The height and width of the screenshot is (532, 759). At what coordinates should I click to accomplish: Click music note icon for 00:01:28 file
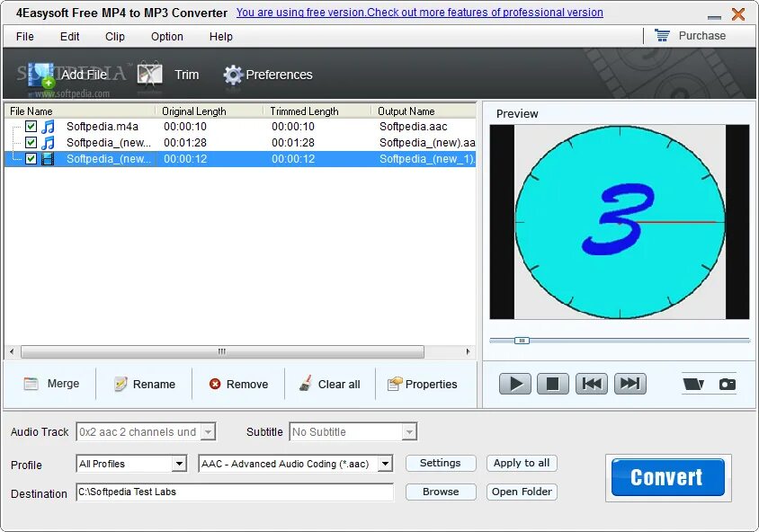pos(48,143)
